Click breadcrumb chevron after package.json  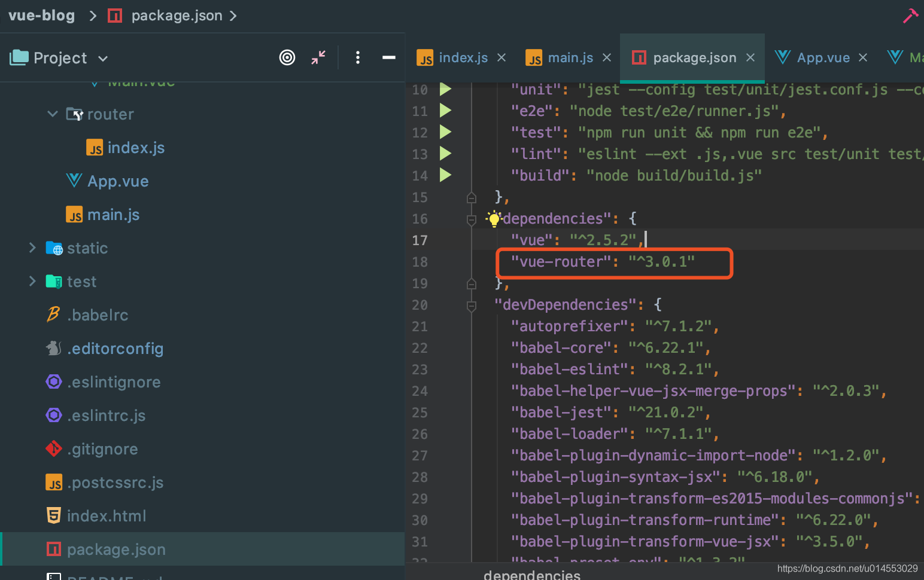click(233, 16)
